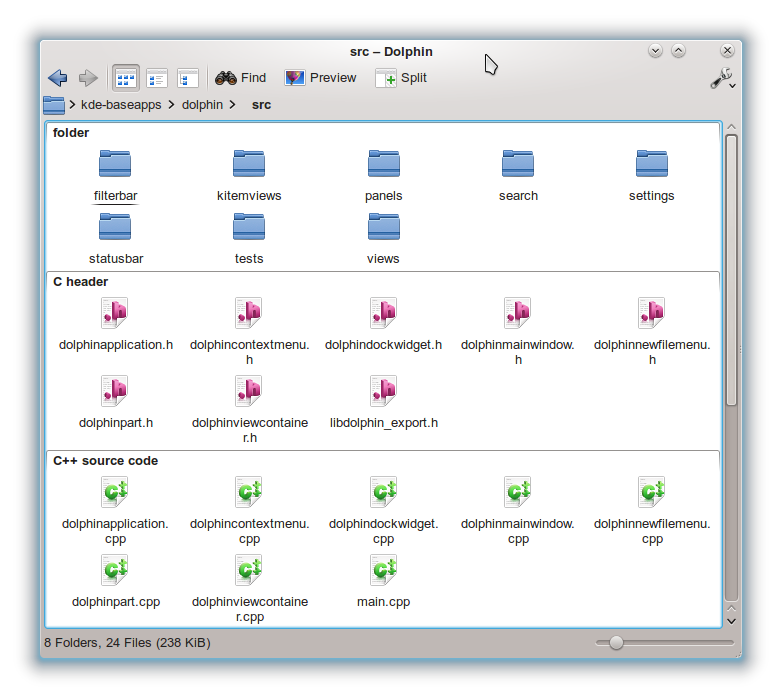Open the wrench configure menu
The height and width of the screenshot is (698, 782).
(723, 78)
